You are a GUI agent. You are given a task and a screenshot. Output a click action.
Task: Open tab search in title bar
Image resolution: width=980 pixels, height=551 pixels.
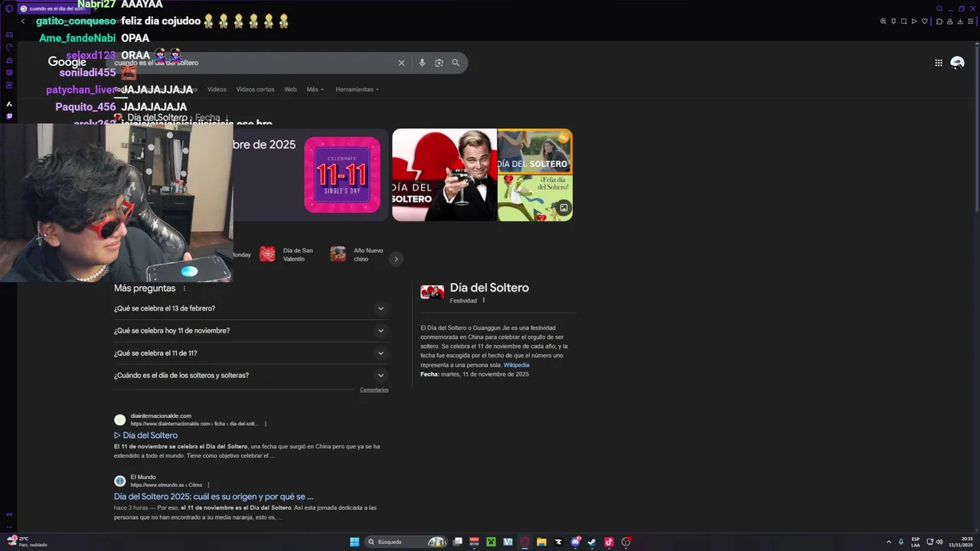pyautogui.click(x=939, y=8)
